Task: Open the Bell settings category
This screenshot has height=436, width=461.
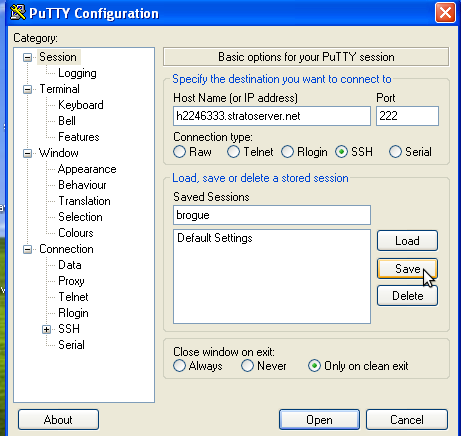Action: pos(67,121)
